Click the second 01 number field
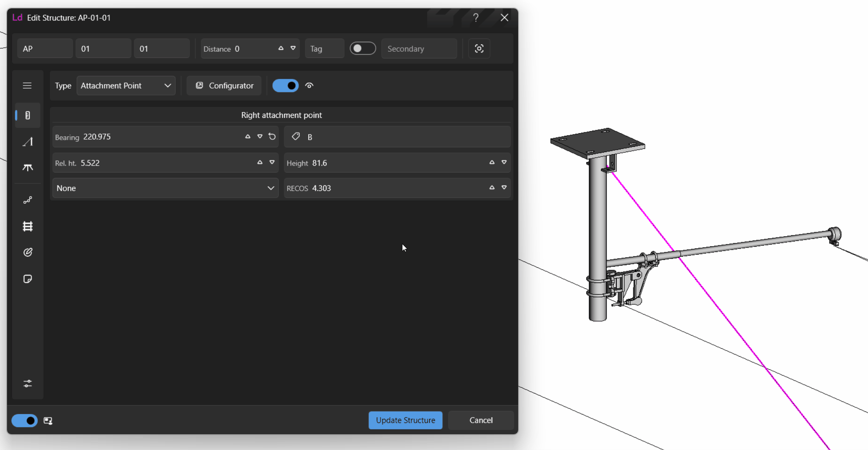Image resolution: width=868 pixels, height=450 pixels. (x=162, y=49)
